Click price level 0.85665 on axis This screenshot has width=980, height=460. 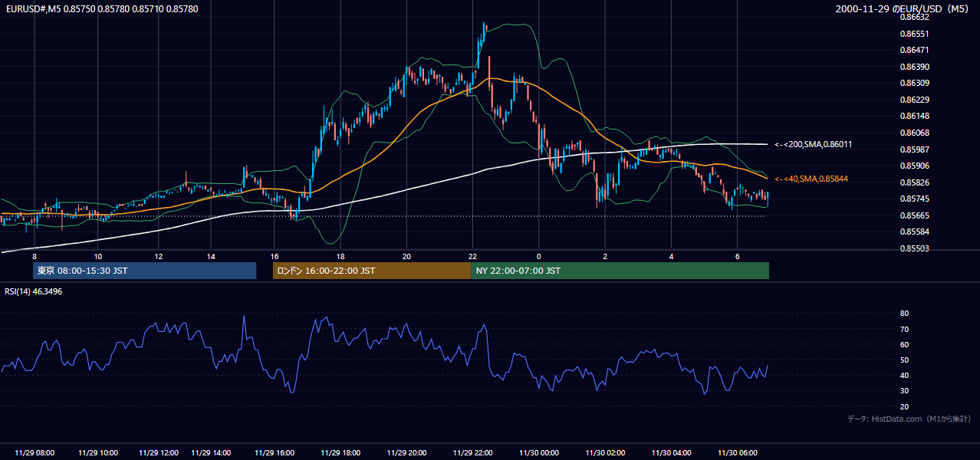(915, 215)
